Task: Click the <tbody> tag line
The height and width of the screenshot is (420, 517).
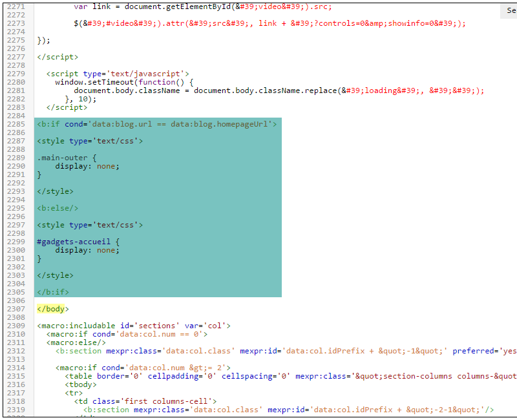Action: (x=80, y=384)
